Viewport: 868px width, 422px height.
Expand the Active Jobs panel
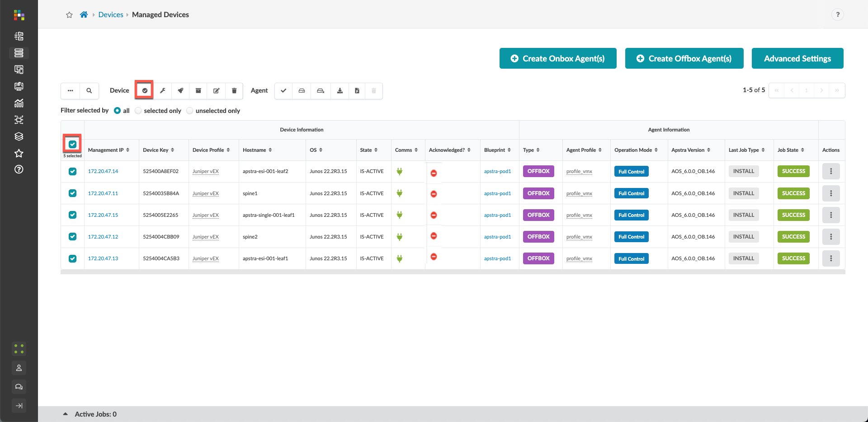tap(65, 414)
